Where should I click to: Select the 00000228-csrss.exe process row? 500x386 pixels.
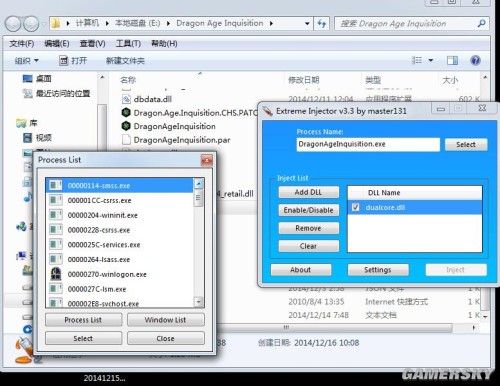pos(119,230)
